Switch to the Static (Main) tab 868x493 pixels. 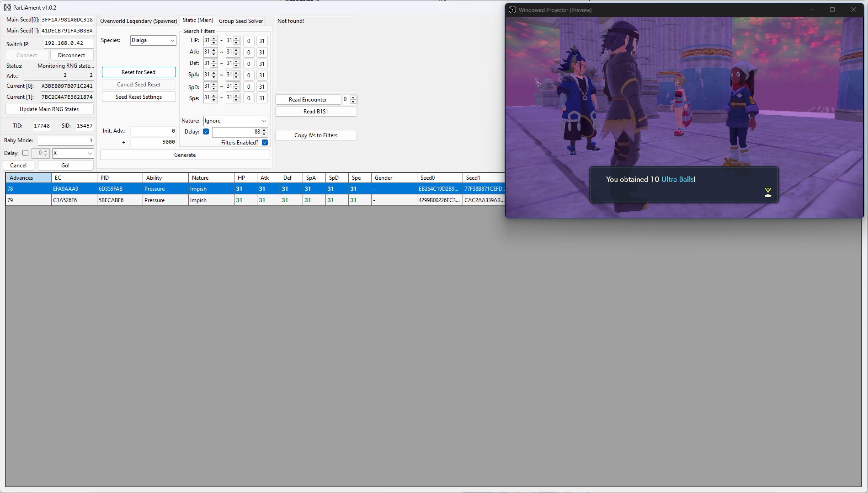pos(198,21)
